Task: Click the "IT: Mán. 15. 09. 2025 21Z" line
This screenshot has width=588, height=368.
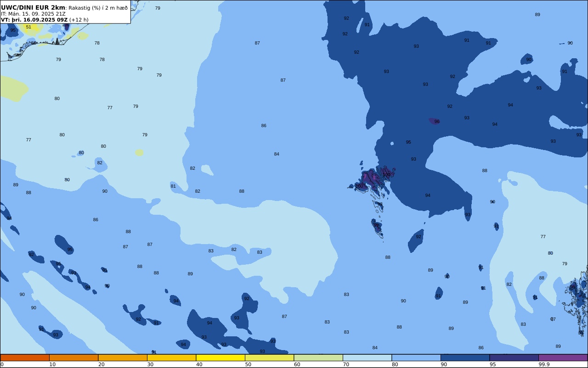Action: pyautogui.click(x=33, y=14)
